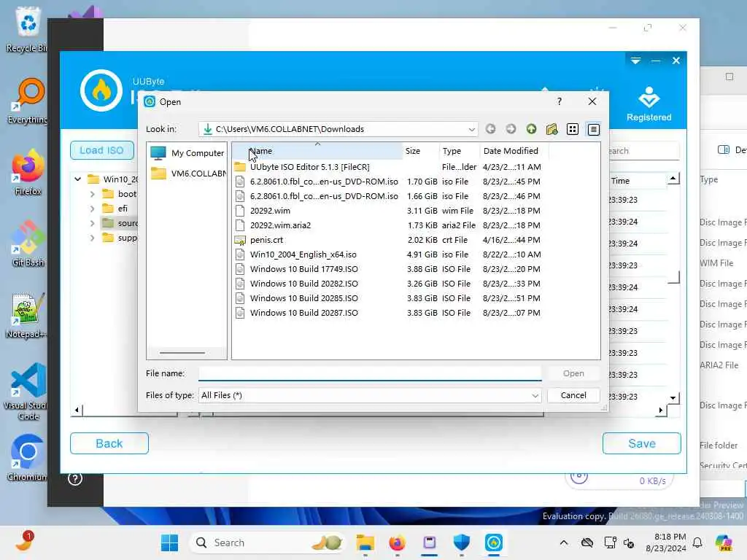Select Win10_2004_English_x64.iso file
The height and width of the screenshot is (560, 747).
coord(303,254)
